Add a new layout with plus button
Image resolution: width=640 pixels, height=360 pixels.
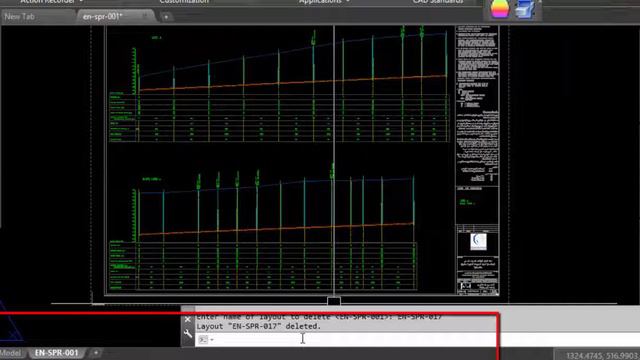(96, 353)
